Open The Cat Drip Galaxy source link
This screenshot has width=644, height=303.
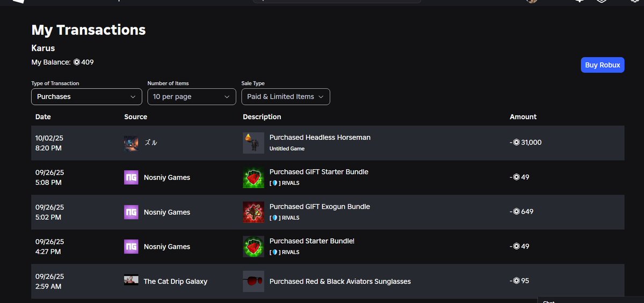coord(176,281)
